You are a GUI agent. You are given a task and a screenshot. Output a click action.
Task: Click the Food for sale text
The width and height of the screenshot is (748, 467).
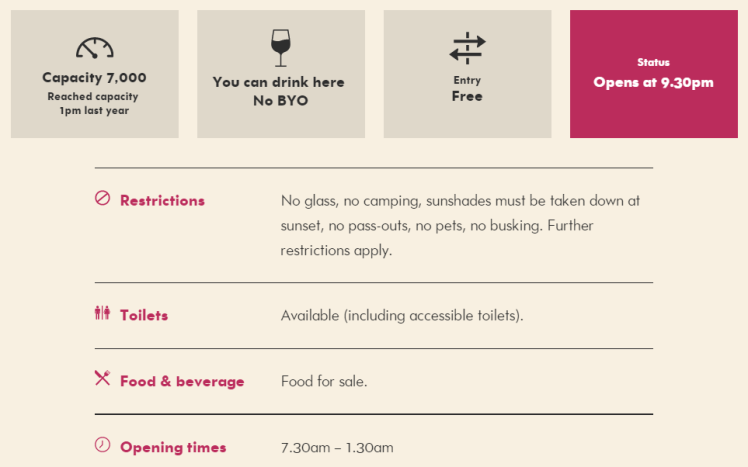tap(324, 381)
